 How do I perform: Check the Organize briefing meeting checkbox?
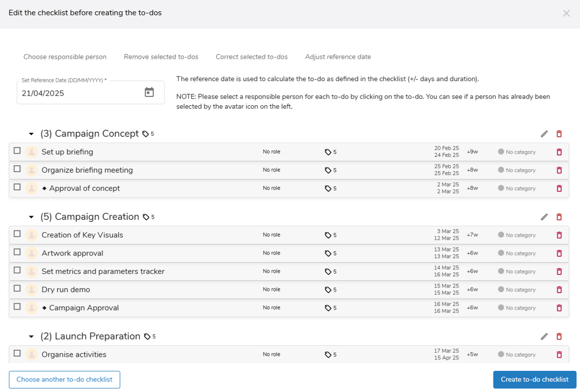click(17, 169)
